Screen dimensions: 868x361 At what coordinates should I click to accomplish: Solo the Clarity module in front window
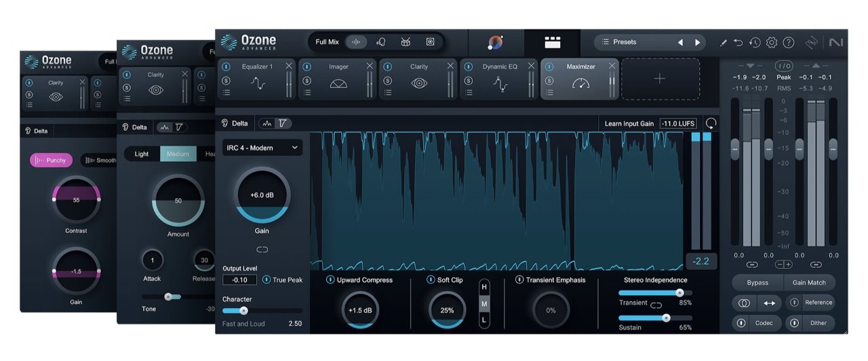coord(388,80)
